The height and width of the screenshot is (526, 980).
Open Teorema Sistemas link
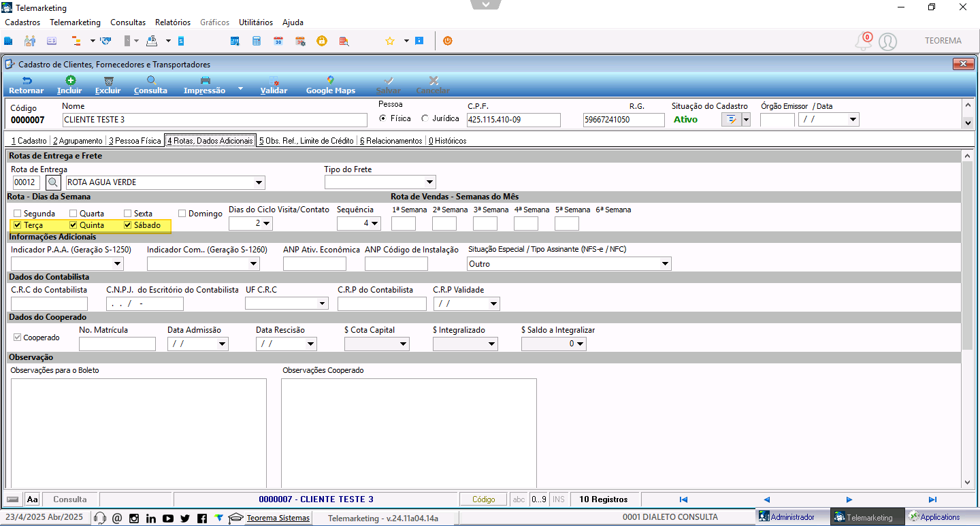pyautogui.click(x=278, y=518)
